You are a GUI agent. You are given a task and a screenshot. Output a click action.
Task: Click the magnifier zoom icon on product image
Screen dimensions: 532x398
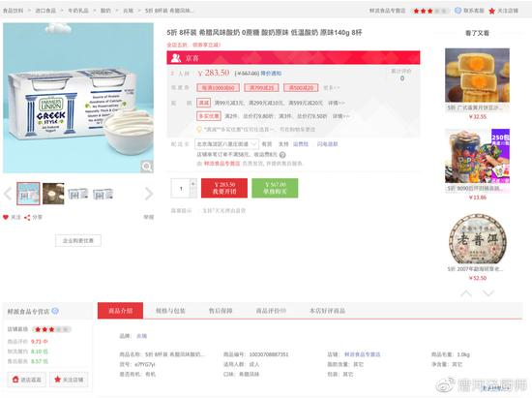(147, 167)
